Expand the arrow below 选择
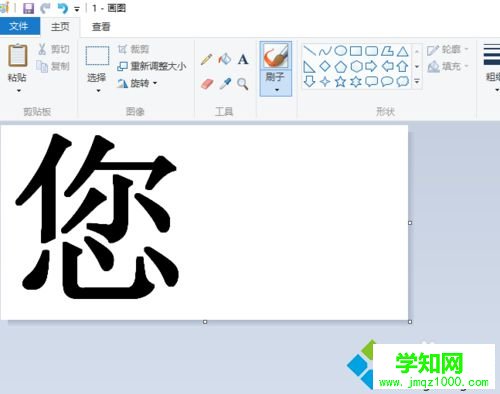The height and width of the screenshot is (394, 500). click(98, 90)
